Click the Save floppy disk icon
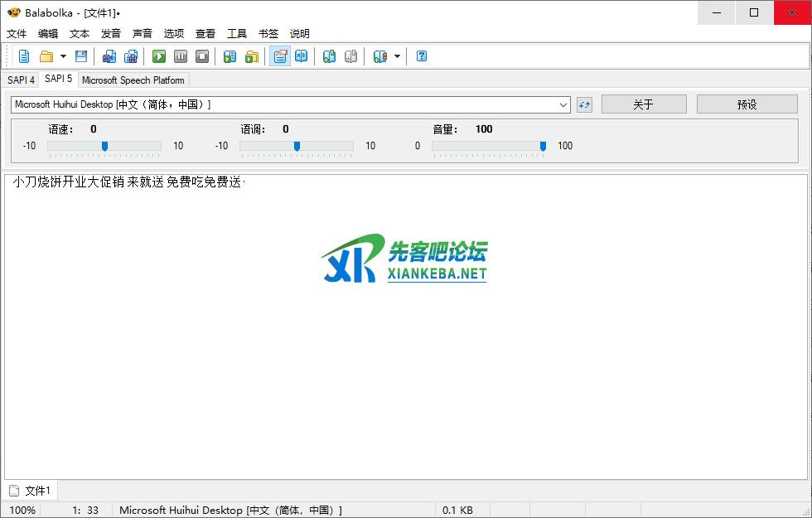The image size is (812, 518). point(81,56)
